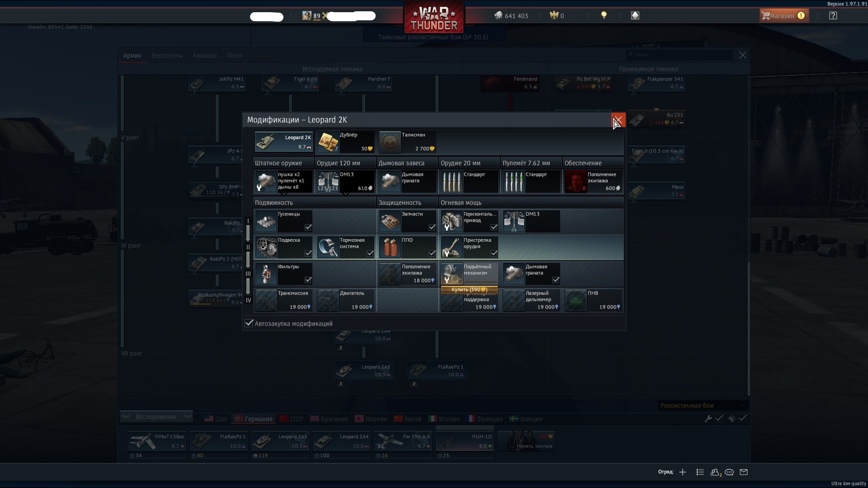Open the chat bubble icon
868x488 pixels.
[729, 472]
